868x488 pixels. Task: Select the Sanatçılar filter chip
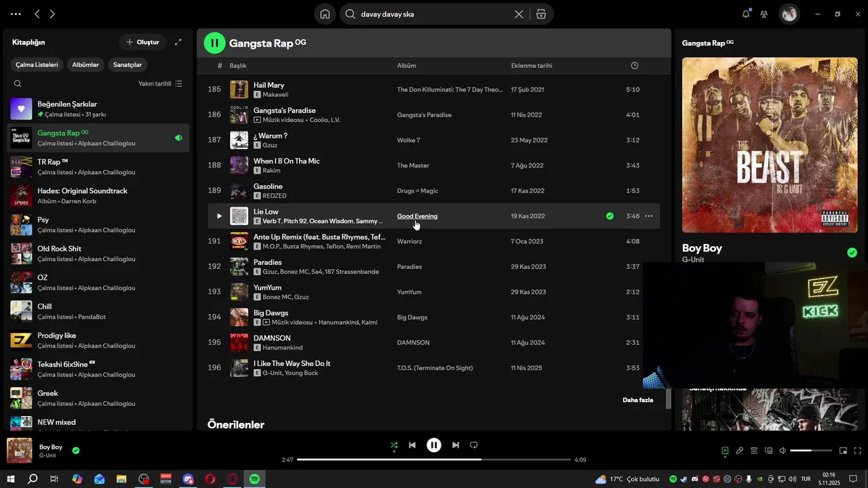point(127,64)
